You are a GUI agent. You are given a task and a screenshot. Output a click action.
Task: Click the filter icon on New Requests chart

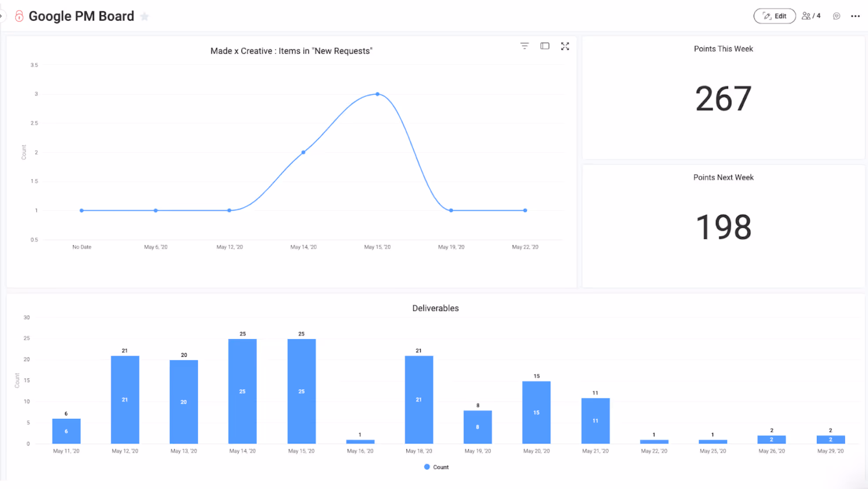[x=524, y=46]
